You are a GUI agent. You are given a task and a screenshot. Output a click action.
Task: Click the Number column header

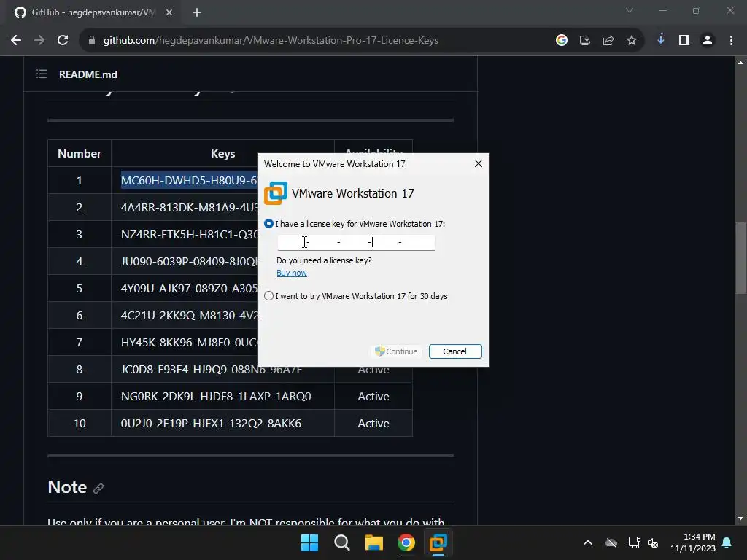click(80, 154)
